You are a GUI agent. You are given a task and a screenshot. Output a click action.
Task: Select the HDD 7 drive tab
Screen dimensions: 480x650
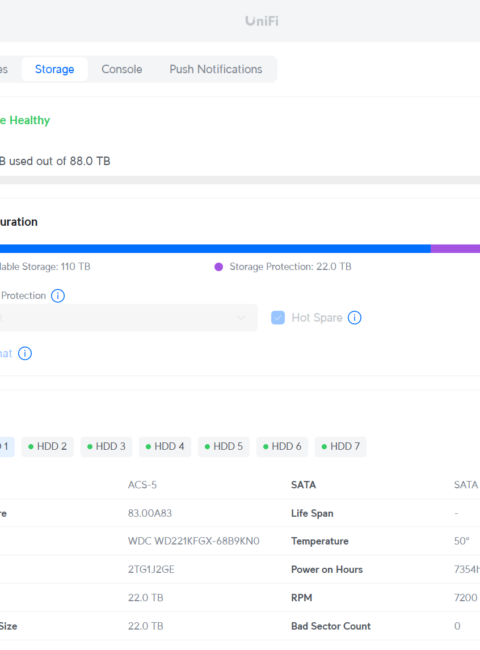click(x=341, y=446)
